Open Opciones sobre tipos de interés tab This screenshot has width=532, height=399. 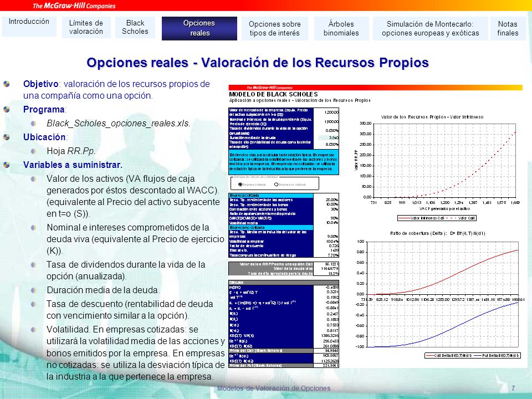coord(275,28)
